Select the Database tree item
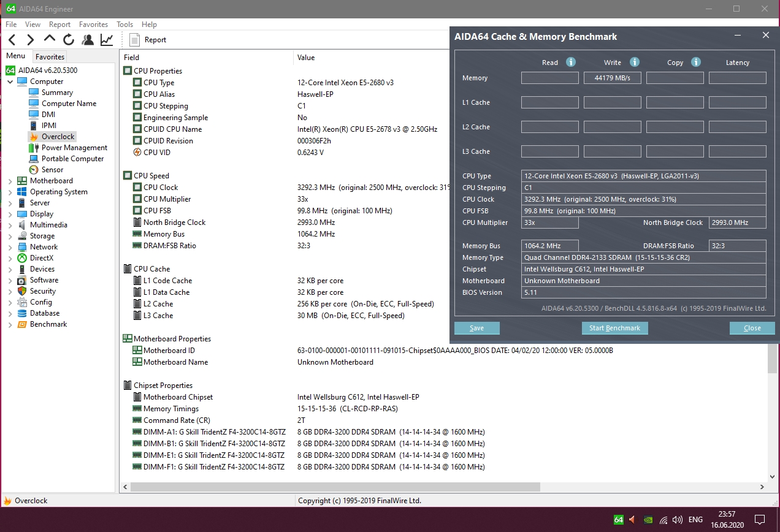This screenshot has width=780, height=532. point(44,313)
